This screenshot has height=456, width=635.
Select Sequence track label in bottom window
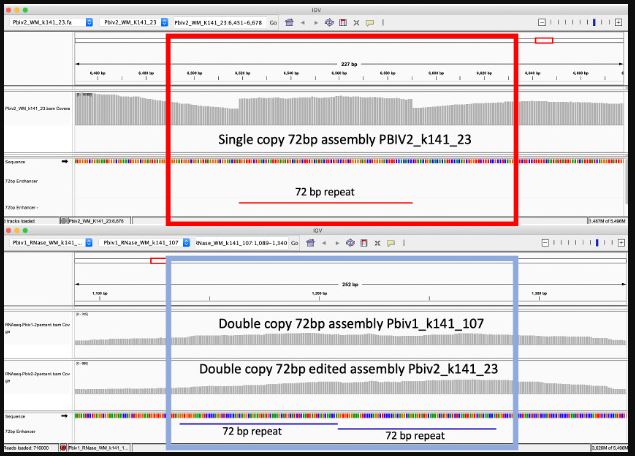point(15,416)
